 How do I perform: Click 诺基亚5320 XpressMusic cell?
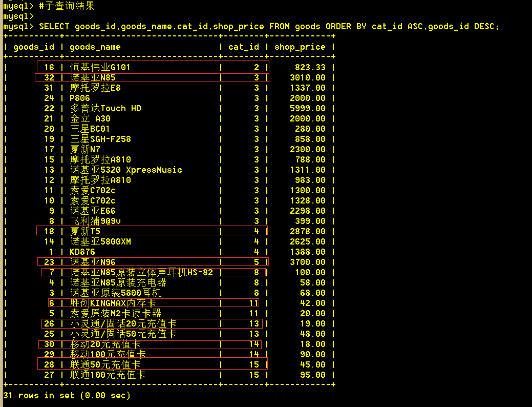click(126, 170)
